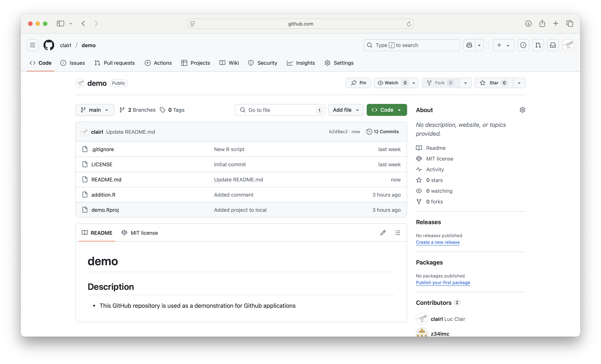Open the hamburger navigation menu
The width and height of the screenshot is (601, 364).
[x=32, y=45]
